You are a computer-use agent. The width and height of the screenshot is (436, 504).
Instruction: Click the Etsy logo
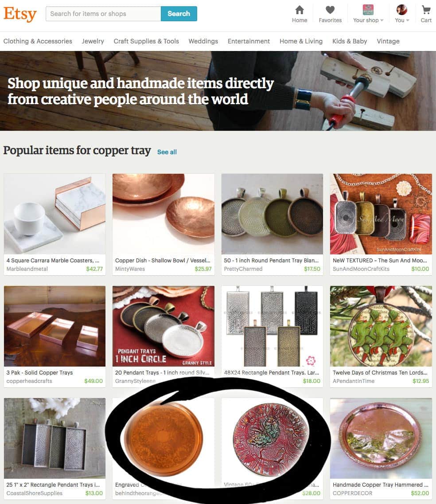[20, 14]
